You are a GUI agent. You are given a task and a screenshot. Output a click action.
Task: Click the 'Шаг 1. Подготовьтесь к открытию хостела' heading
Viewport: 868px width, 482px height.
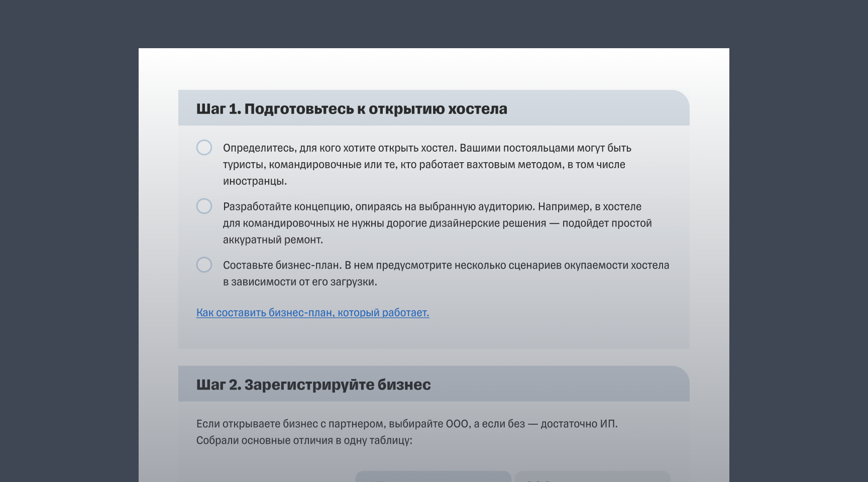click(x=352, y=109)
